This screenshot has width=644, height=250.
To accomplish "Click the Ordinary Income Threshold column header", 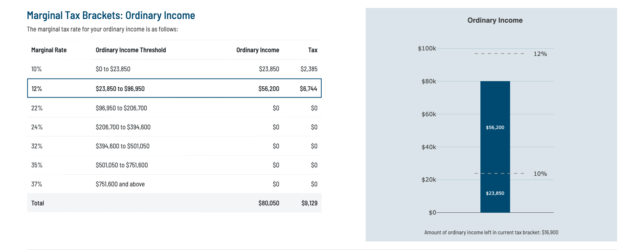I will pyautogui.click(x=131, y=50).
